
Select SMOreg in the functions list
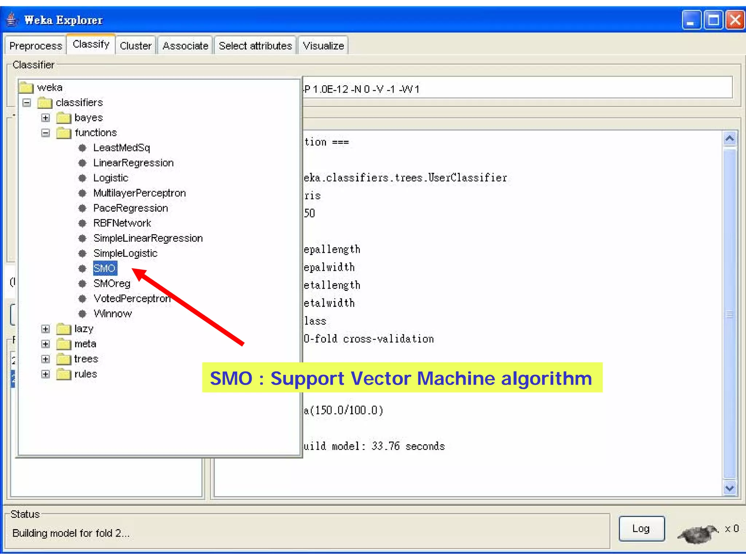[x=111, y=283]
